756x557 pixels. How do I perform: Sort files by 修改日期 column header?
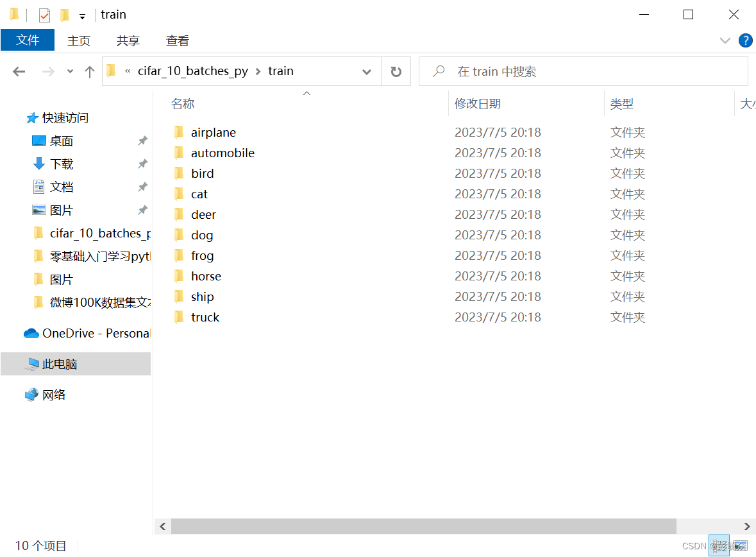[478, 103]
